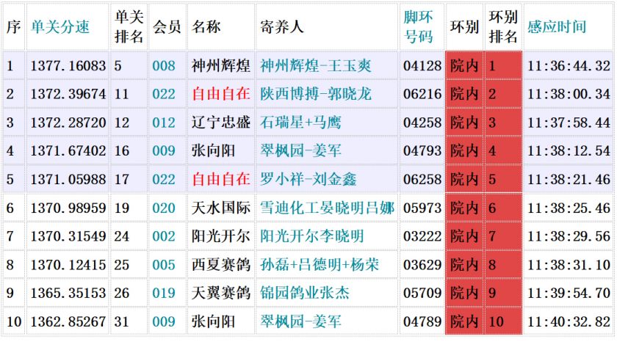The width and height of the screenshot is (617, 364).
Task: Click ring number 05709
Action: point(422,293)
